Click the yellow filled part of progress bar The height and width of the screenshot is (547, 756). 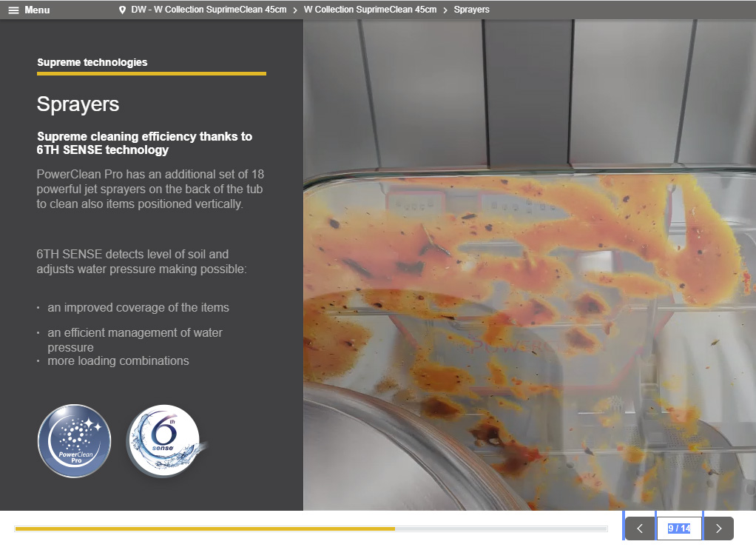204,528
